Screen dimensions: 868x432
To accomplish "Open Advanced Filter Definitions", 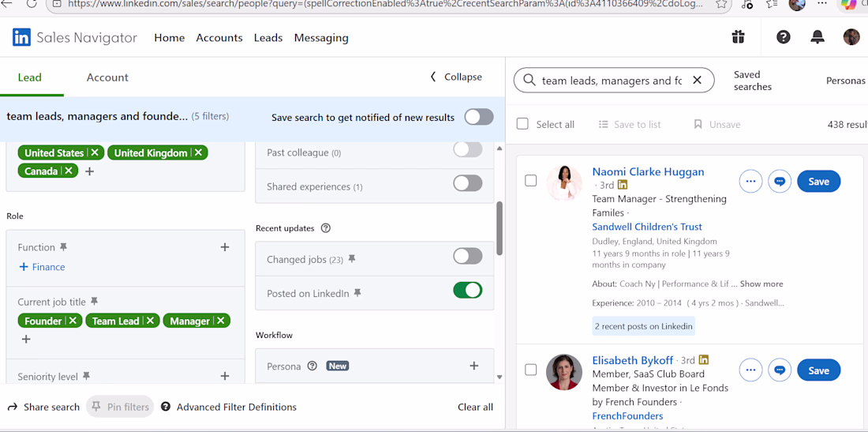I will 229,407.
